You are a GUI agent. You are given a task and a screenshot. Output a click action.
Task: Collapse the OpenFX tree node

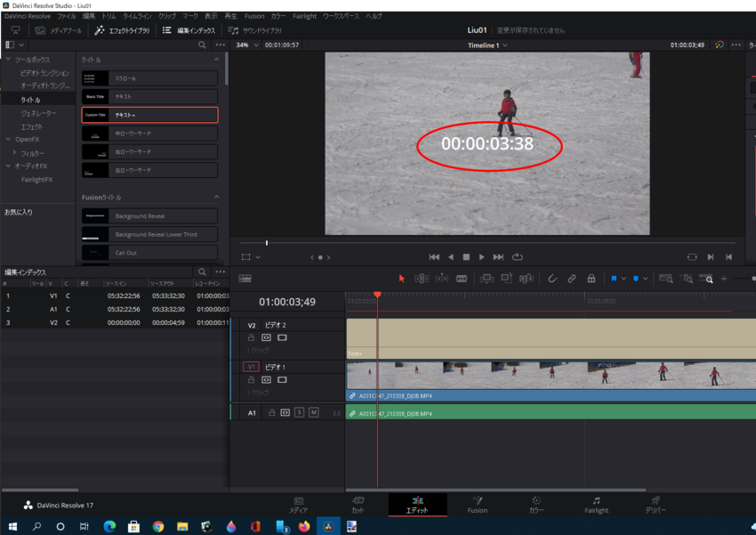coord(8,139)
